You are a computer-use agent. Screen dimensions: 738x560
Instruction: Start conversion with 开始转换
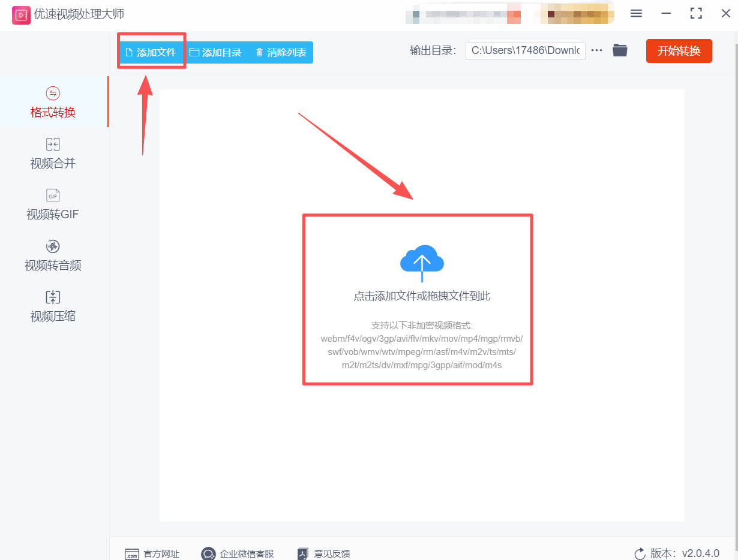[679, 51]
